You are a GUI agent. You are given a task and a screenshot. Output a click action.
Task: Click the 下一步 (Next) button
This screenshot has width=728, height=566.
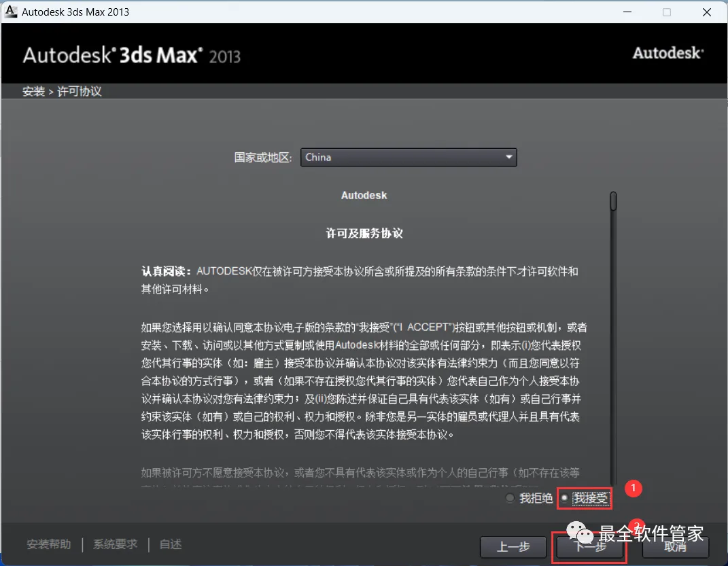click(x=589, y=546)
